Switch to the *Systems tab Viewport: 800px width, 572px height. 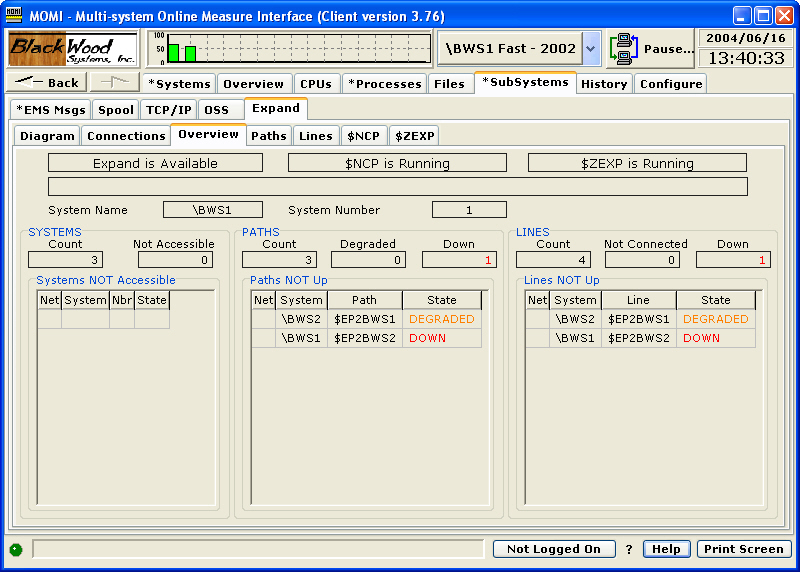pyautogui.click(x=179, y=84)
